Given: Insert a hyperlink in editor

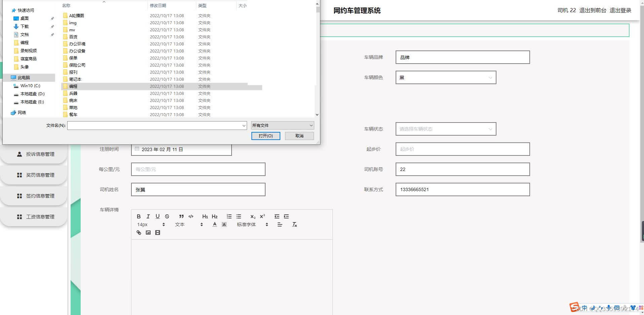Looking at the screenshot, I should point(138,233).
